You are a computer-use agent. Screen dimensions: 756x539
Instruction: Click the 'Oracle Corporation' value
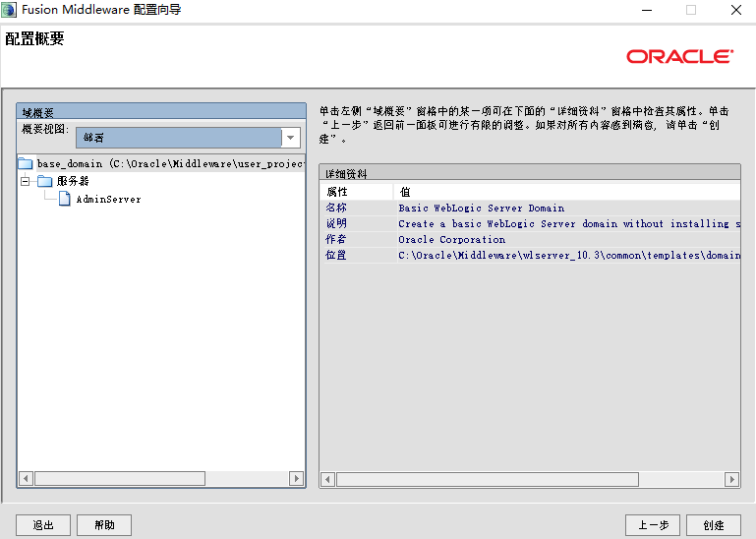452,239
